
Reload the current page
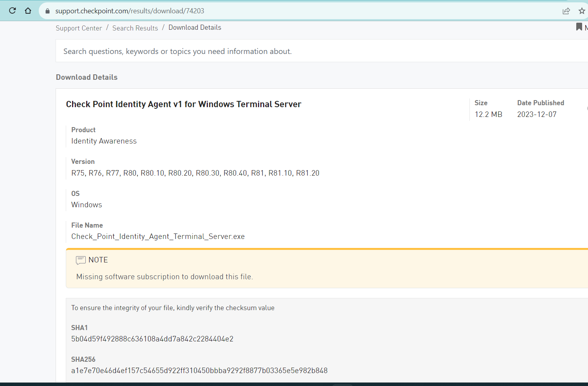pos(12,11)
